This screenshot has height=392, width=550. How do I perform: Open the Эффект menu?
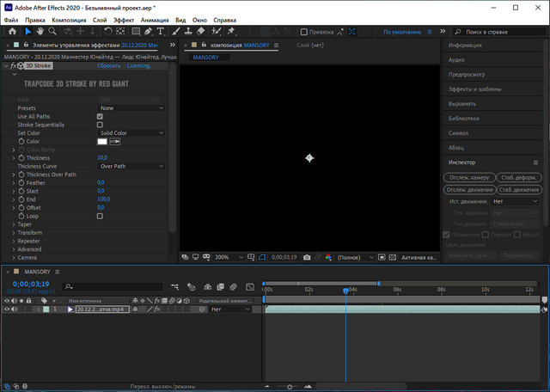(124, 18)
